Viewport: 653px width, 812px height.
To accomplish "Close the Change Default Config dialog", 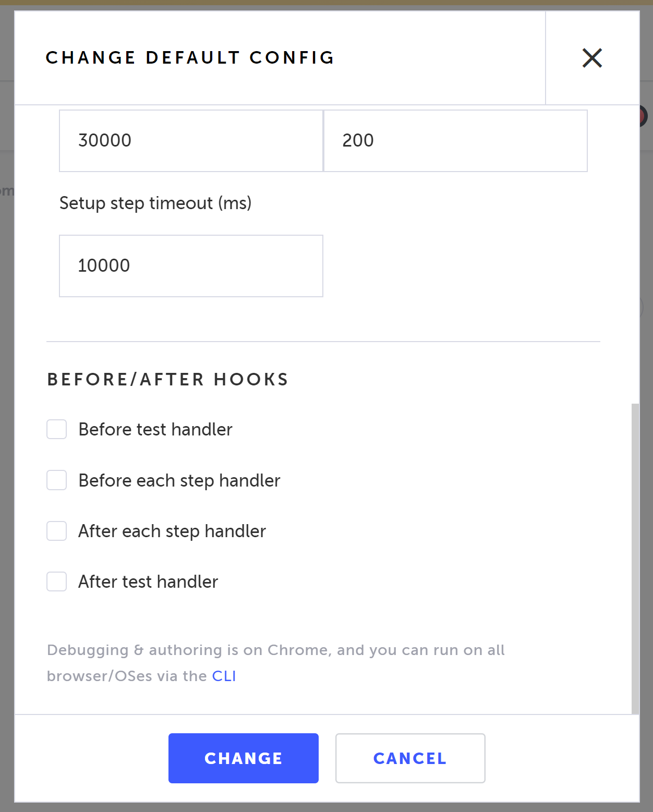I will point(592,58).
